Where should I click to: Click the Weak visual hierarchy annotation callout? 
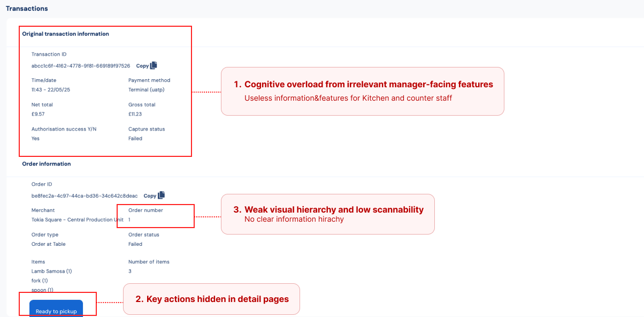(x=328, y=214)
